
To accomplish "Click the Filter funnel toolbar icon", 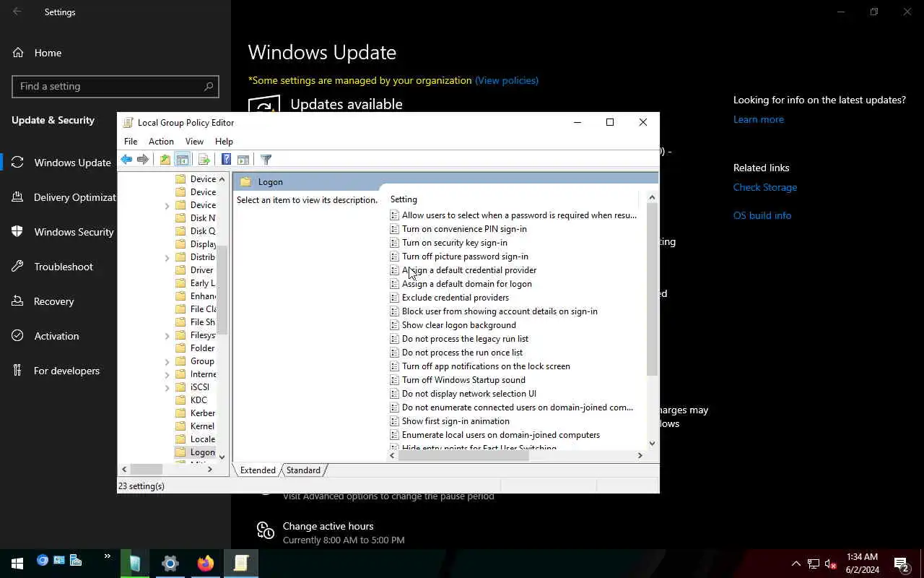I will point(266,160).
